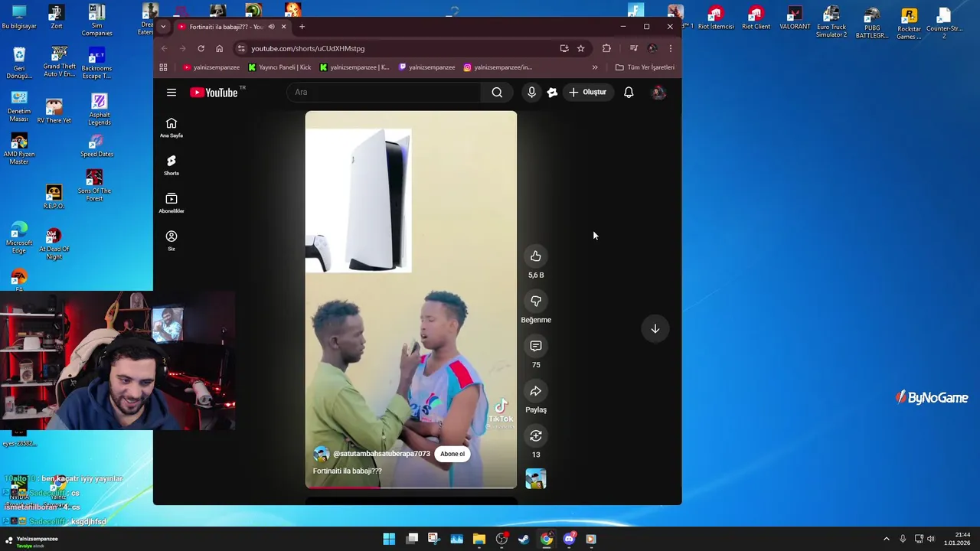
Task: Open Chrome three-dot menu
Action: click(670, 48)
